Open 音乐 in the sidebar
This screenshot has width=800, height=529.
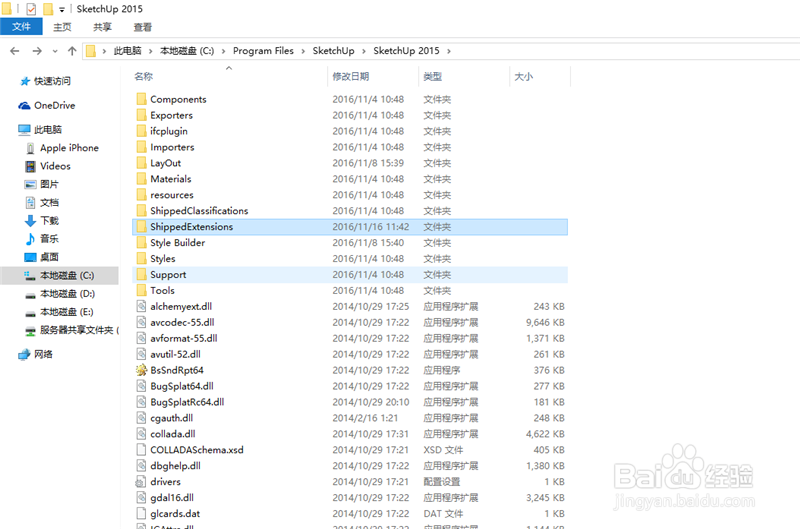pos(42,239)
